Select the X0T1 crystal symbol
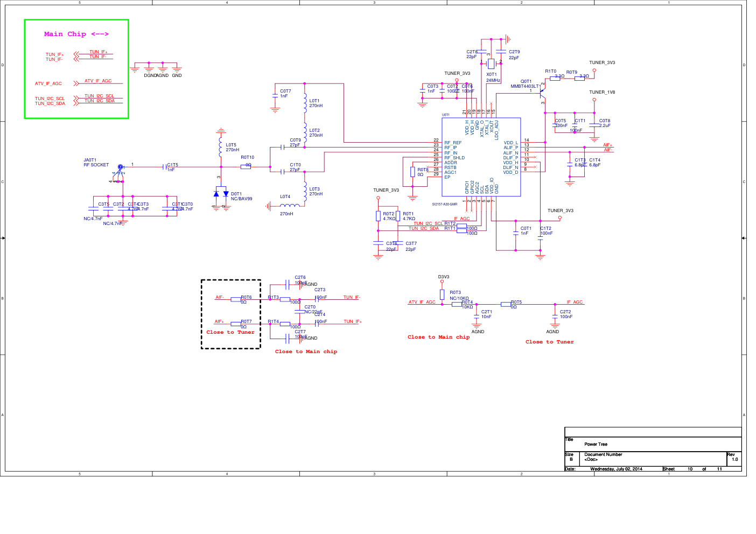This screenshot has width=756, height=534. point(491,64)
